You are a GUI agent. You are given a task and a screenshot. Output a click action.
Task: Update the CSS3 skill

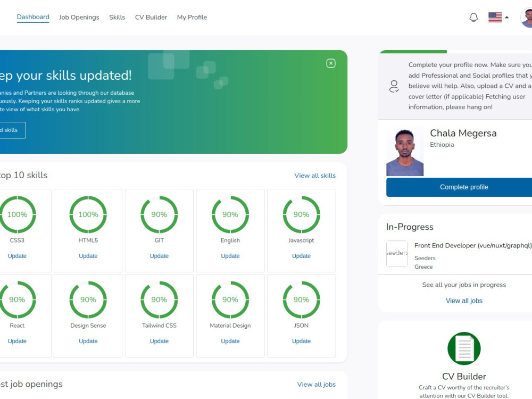(17, 256)
